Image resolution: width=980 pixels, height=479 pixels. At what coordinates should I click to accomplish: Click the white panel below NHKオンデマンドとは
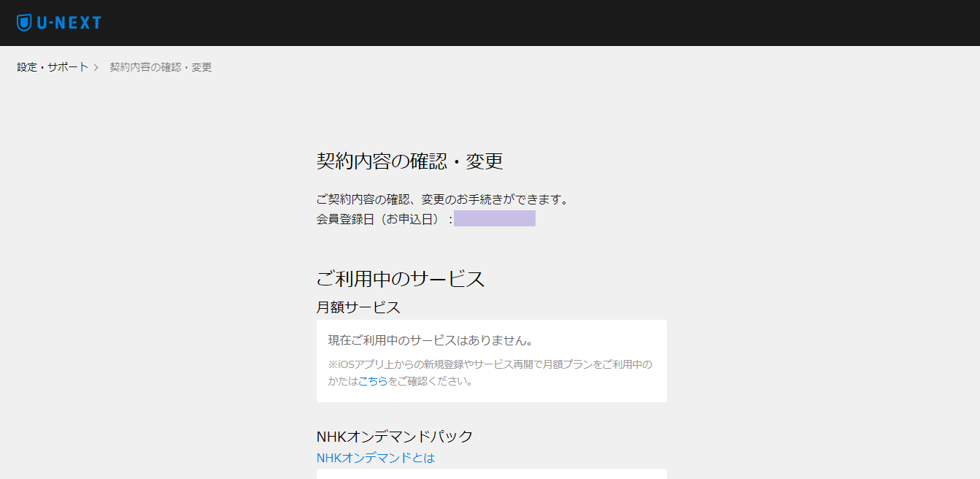coord(491,475)
